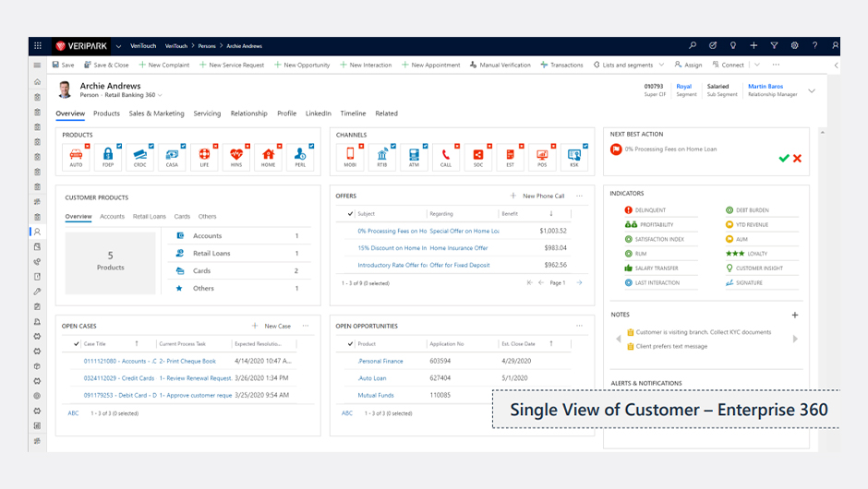Image resolution: width=868 pixels, height=489 pixels.
Task: Expand the Connect split-button chevron
Action: click(757, 65)
